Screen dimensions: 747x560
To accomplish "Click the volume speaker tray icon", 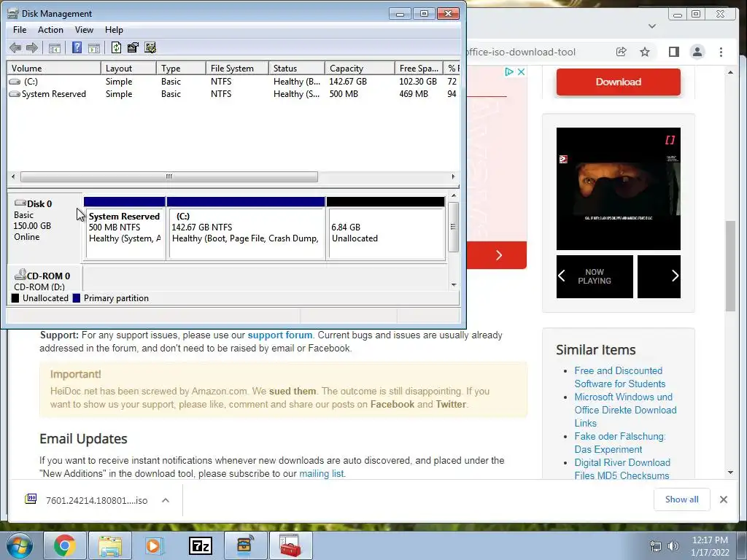I will 673,545.
